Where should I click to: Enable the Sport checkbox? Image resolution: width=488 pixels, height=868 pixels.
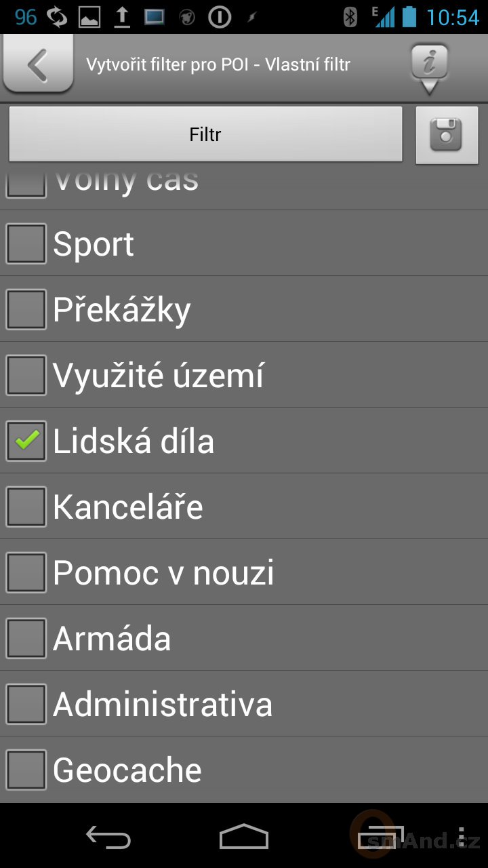coord(26,243)
